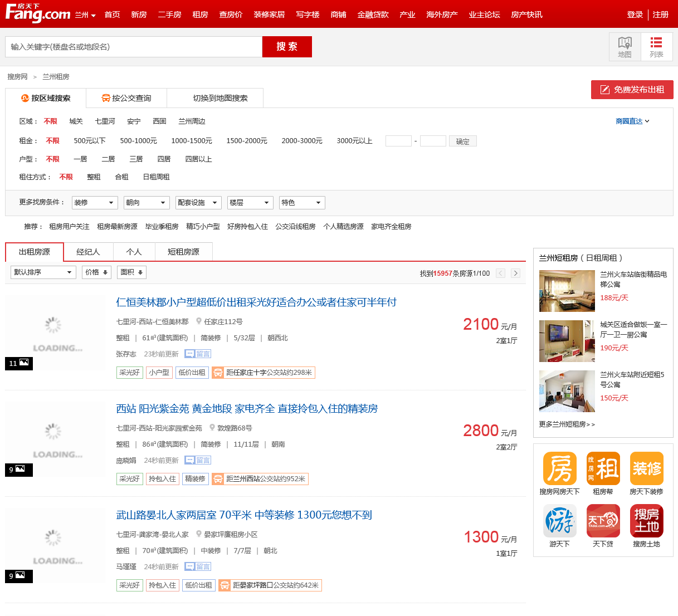The image size is (678, 616).
Task: Open 租房帮 app icon
Action: (603, 469)
